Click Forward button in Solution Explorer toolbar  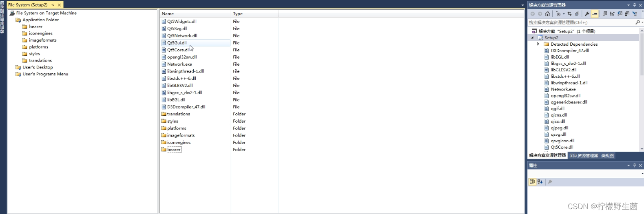pyautogui.click(x=540, y=14)
